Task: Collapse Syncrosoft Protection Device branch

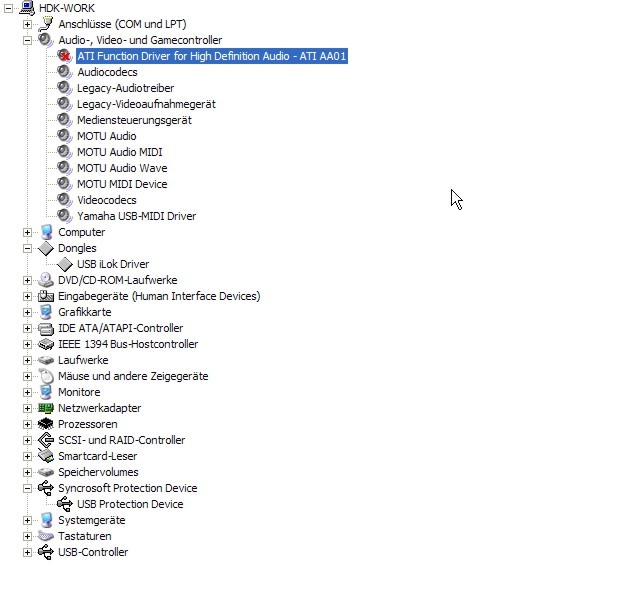Action: pos(27,488)
